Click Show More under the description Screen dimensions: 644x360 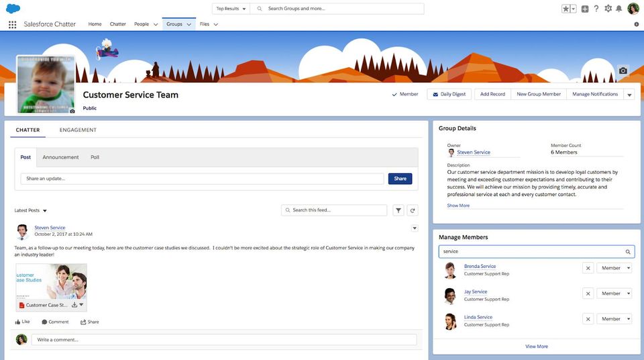pyautogui.click(x=458, y=206)
